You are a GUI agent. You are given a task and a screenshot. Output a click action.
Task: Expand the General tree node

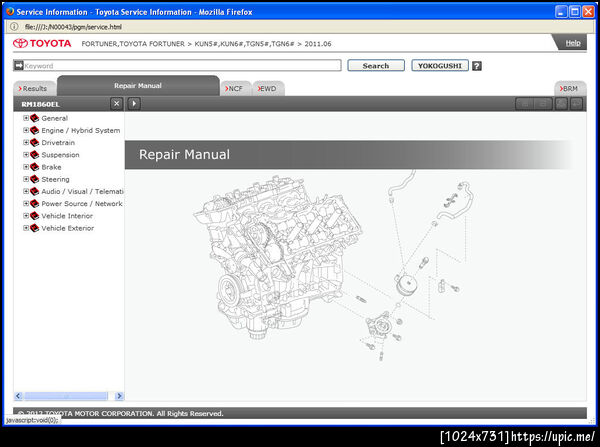tap(26, 118)
